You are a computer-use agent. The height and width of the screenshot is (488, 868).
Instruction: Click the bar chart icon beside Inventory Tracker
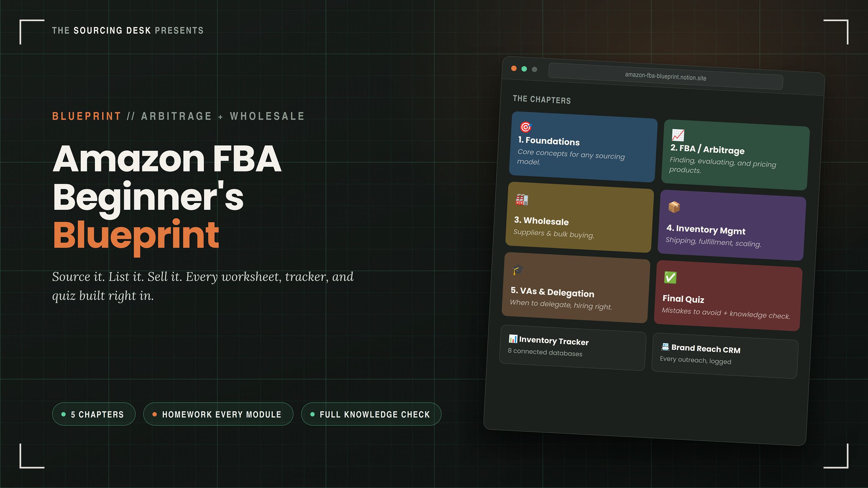tap(513, 339)
